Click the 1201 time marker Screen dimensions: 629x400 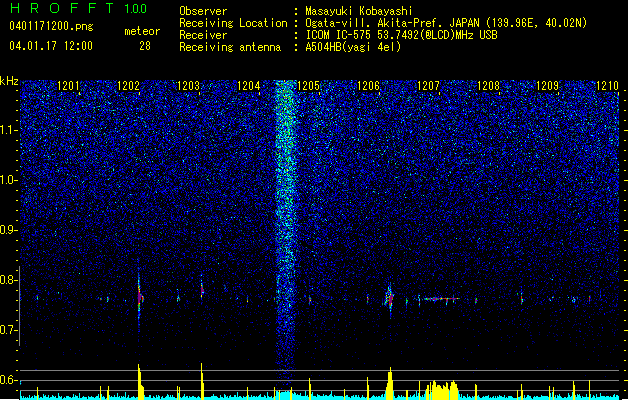68,86
